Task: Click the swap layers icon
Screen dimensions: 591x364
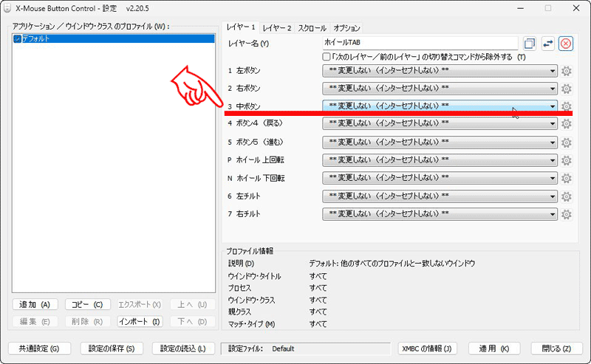Action: [x=547, y=44]
